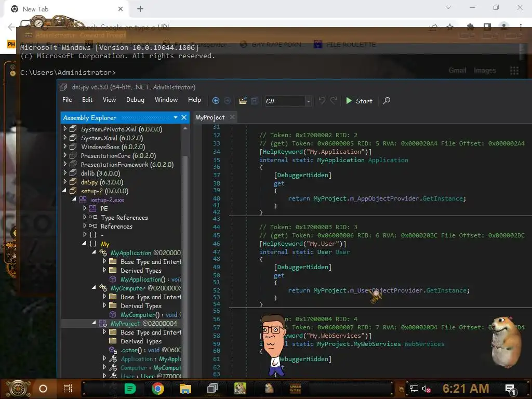Collapse the setup-2.exe module node
This screenshot has width=532, height=399.
point(74,199)
